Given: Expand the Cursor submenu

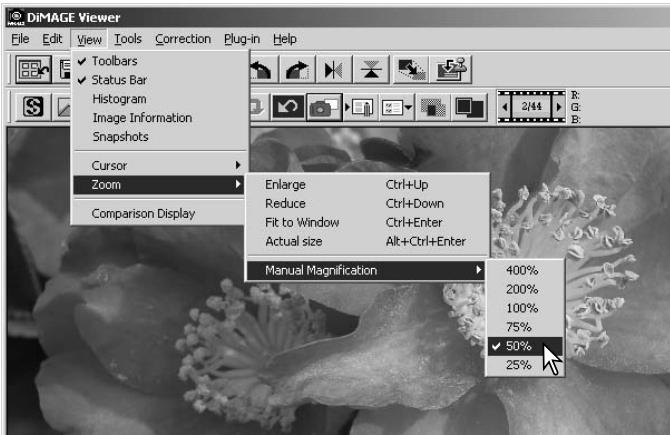Looking at the screenshot, I should point(159,165).
